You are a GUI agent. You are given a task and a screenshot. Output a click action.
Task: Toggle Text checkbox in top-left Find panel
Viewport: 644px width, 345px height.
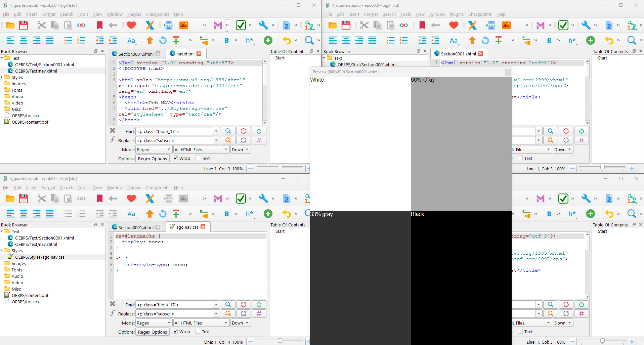pyautogui.click(x=198, y=158)
